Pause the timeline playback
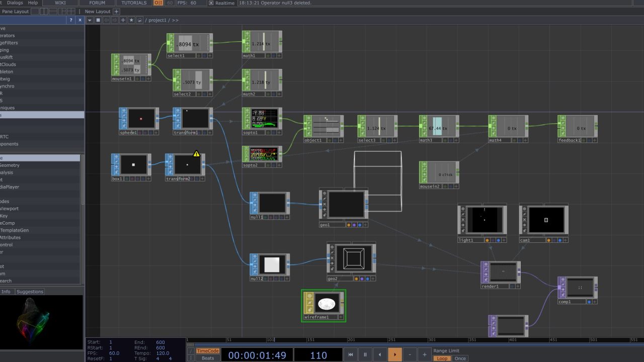Screen dimensions: 644x362 click(365, 354)
